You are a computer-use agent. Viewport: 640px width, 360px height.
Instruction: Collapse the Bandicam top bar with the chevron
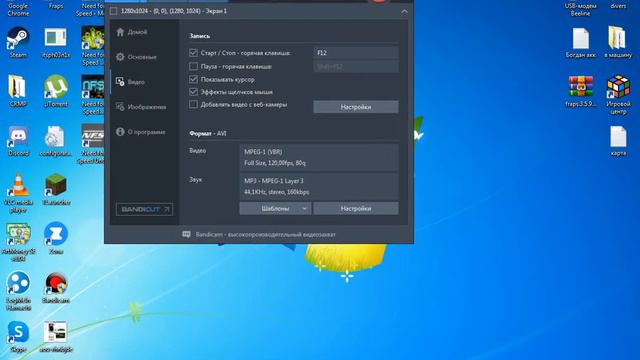pyautogui.click(x=404, y=11)
